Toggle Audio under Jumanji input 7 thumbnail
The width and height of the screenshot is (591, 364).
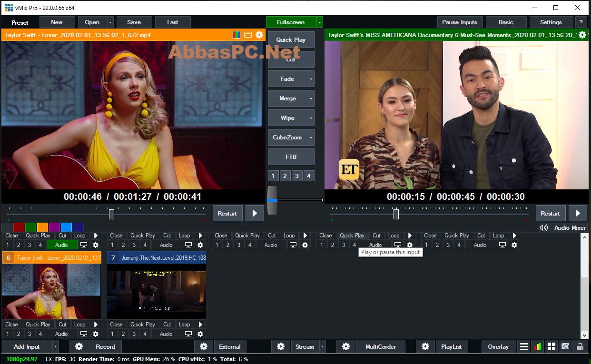[x=166, y=334]
